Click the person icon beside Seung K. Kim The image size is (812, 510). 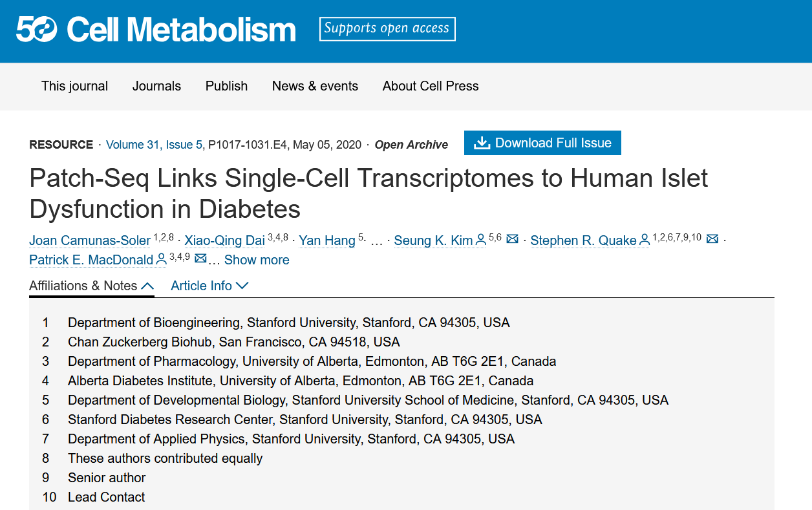point(481,240)
